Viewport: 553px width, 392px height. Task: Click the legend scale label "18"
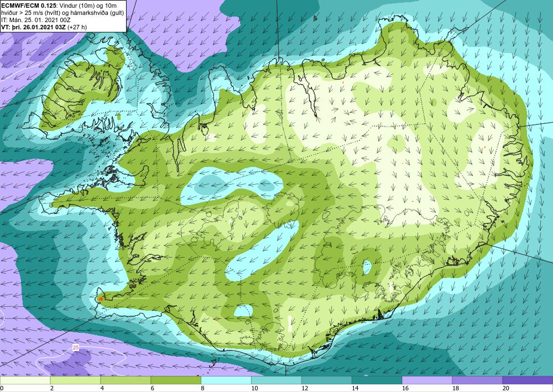(456, 388)
